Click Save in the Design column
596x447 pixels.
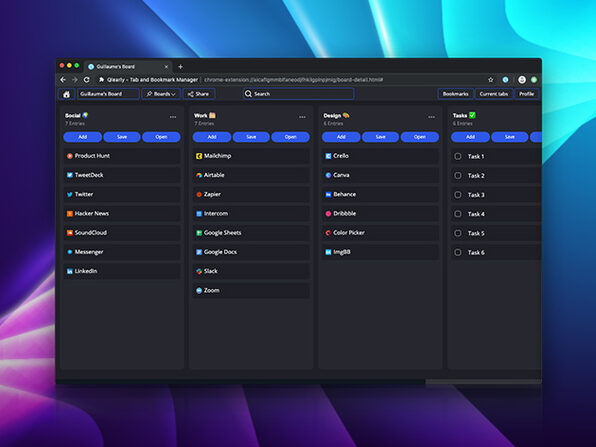coord(380,137)
